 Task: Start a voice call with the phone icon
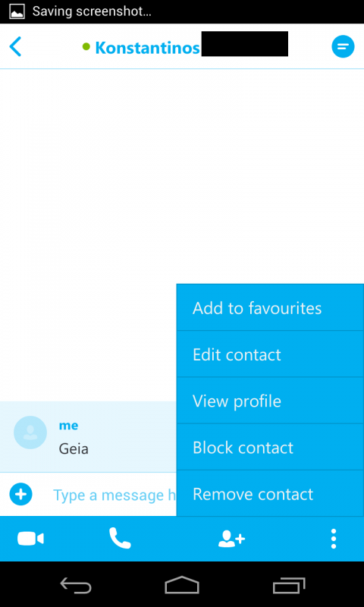[120, 538]
